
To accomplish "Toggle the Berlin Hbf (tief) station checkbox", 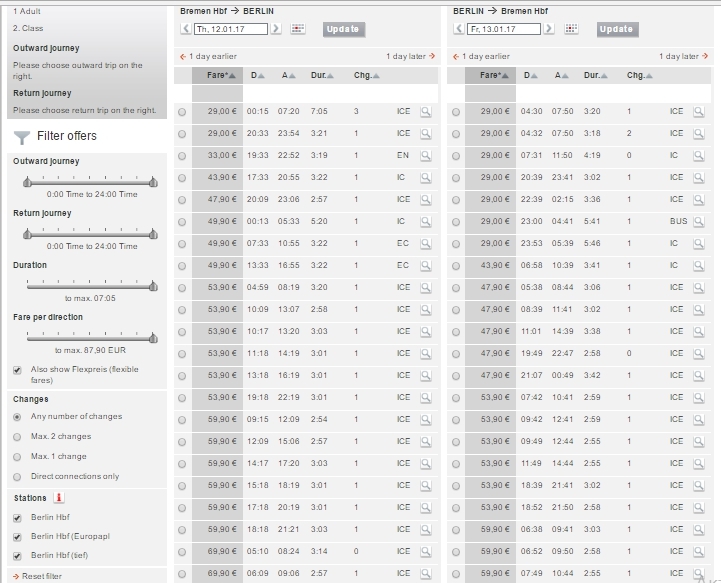I will pyautogui.click(x=18, y=554).
